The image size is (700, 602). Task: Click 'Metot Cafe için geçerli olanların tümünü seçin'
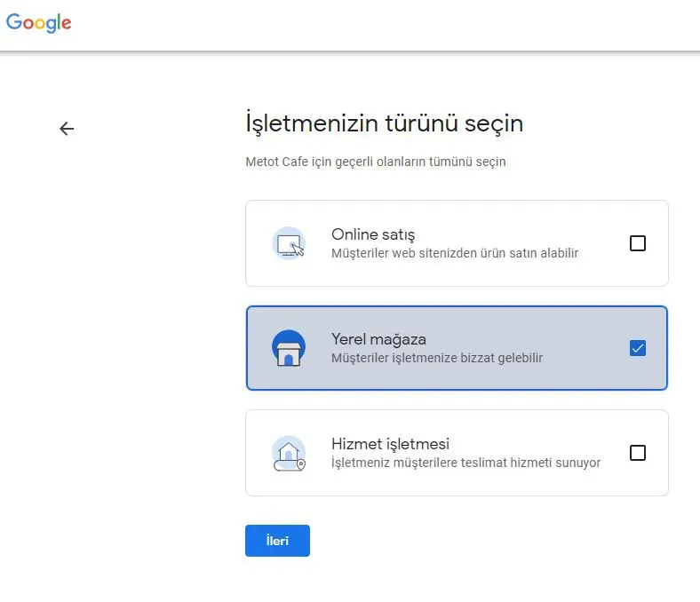pyautogui.click(x=376, y=162)
